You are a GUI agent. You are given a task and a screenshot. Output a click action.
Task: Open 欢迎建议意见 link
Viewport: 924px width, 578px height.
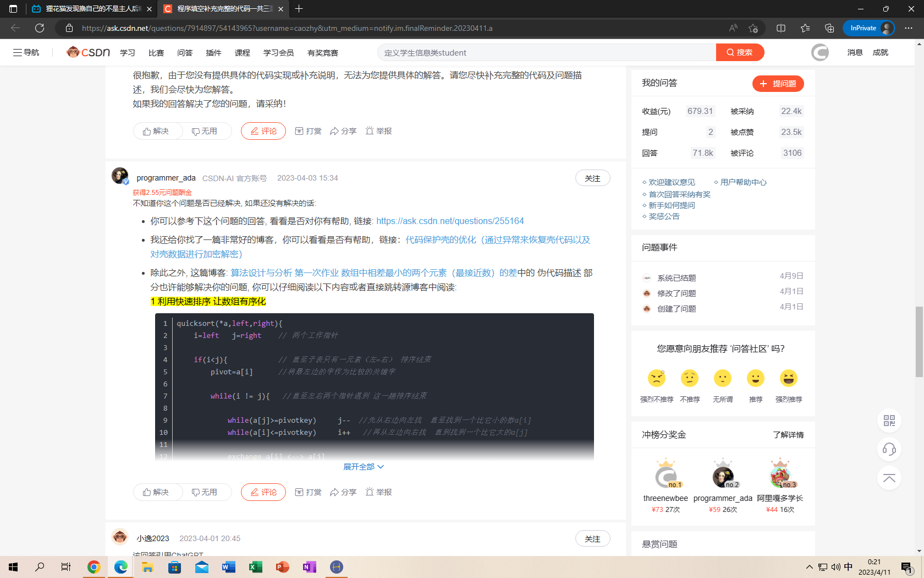tap(672, 182)
